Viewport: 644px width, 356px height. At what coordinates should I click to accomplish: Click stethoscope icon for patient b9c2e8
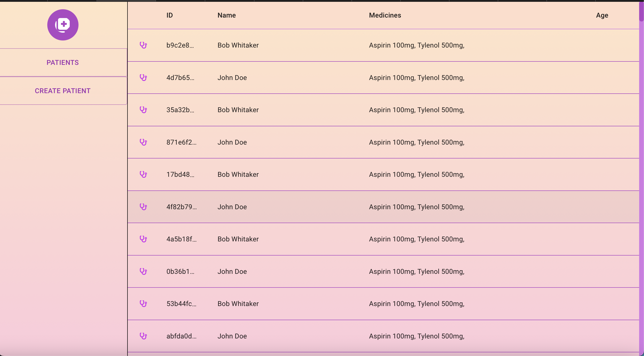(x=143, y=45)
